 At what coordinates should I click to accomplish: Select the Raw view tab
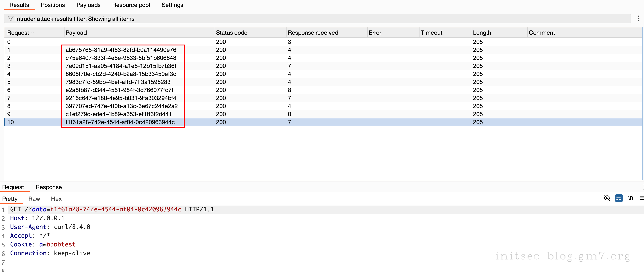34,199
